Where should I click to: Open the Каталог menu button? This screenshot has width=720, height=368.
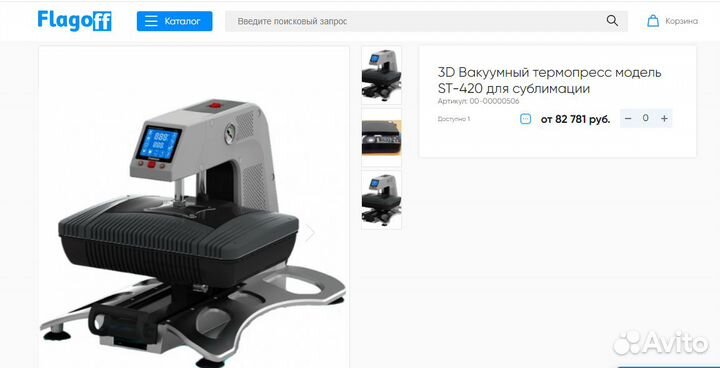[174, 21]
